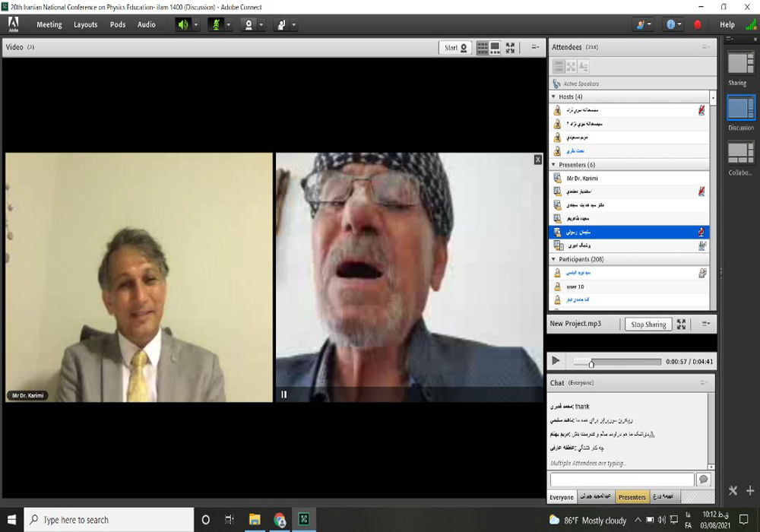
Task: Maximize the Video pod to full screen
Action: click(x=510, y=47)
